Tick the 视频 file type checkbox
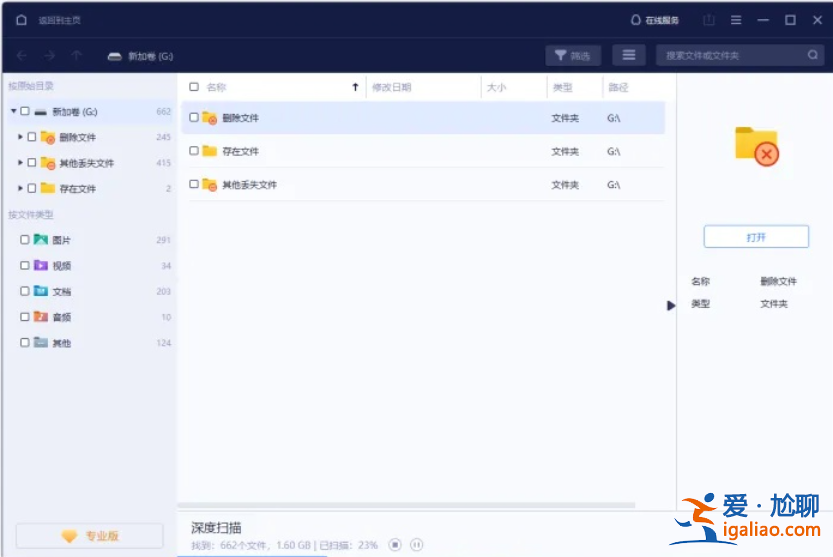Screen dimensions: 833x557 (24, 265)
